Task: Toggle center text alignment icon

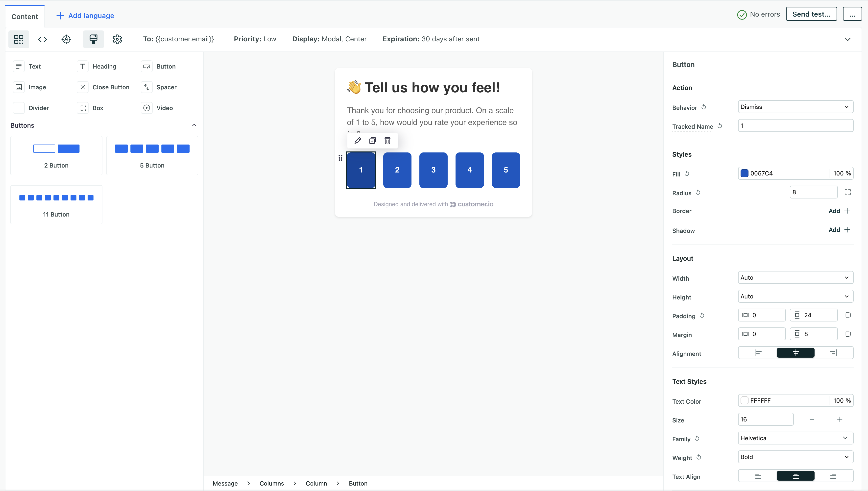Action: click(x=795, y=475)
